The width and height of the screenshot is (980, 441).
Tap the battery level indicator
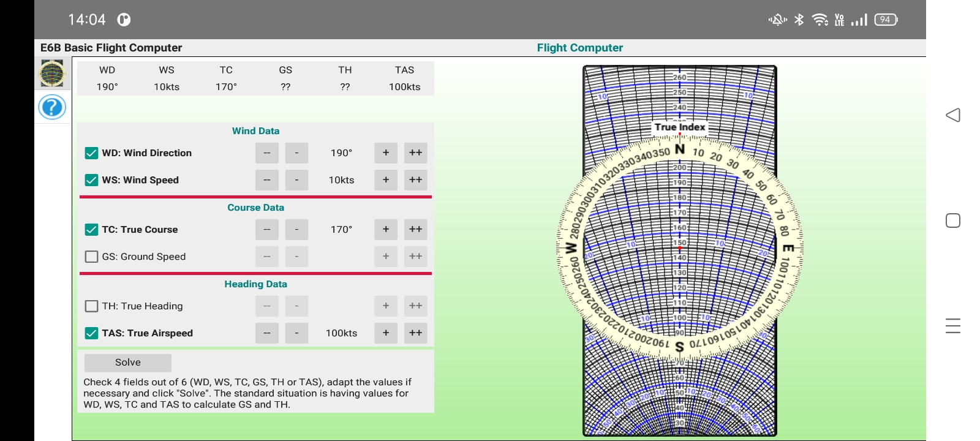pos(886,20)
